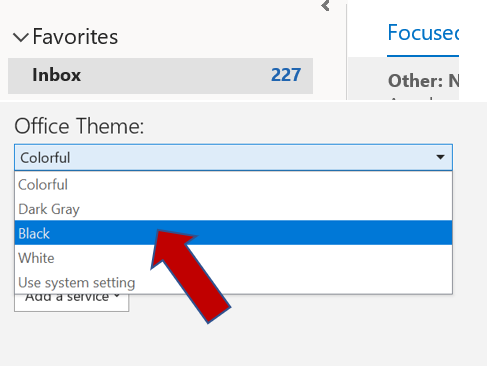Click the Office Theme combo box showing Colorful
Screen dimensions: 488x366
click(233, 157)
